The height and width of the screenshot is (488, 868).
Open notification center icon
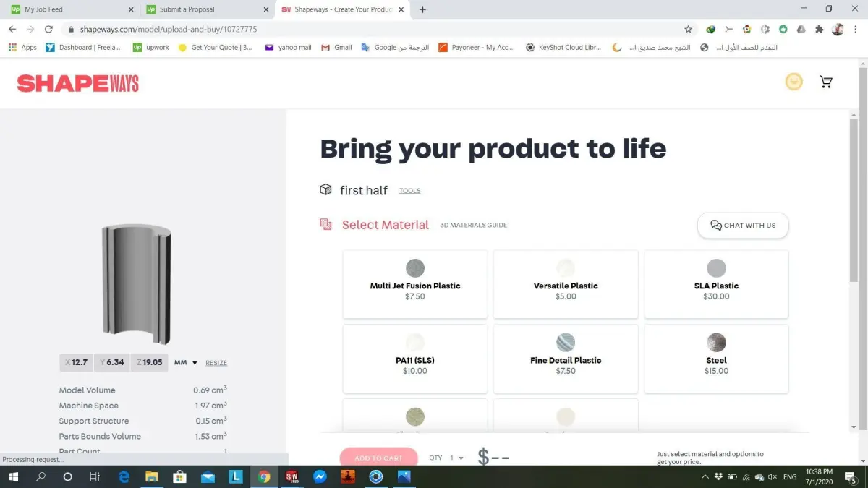click(851, 477)
